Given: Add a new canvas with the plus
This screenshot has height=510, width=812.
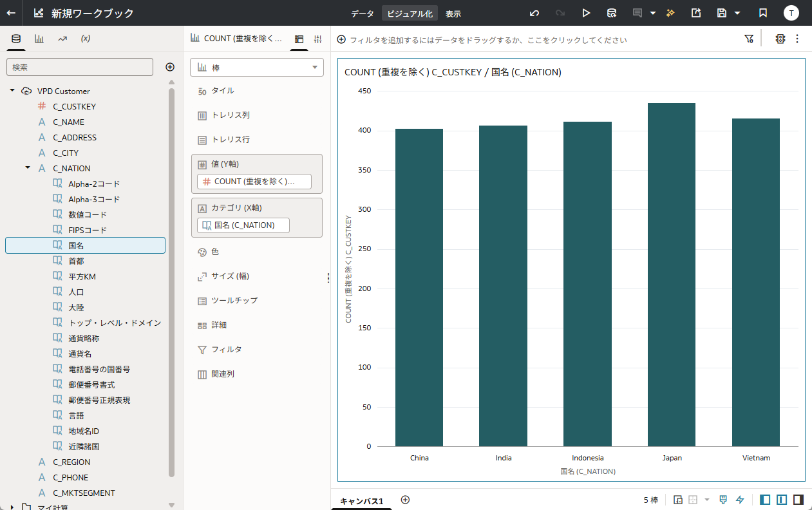Looking at the screenshot, I should tap(405, 500).
